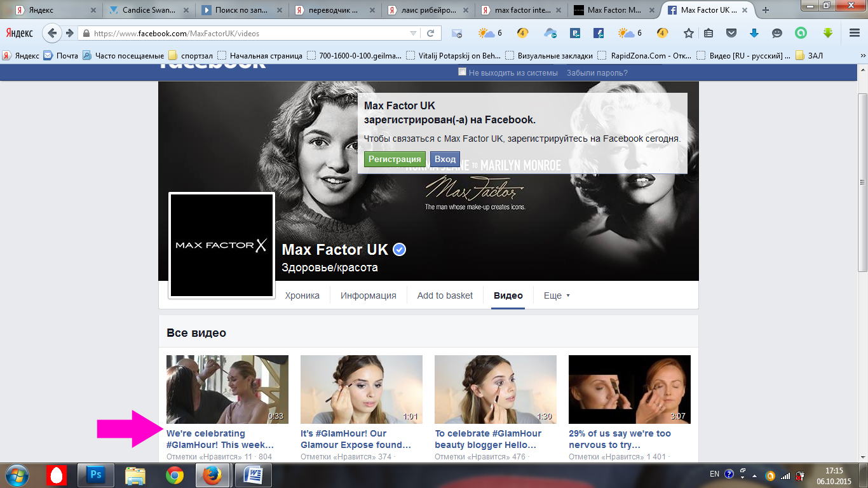This screenshot has width=868, height=488.
Task: Click the red Opera icon in the taskbar
Action: point(57,475)
